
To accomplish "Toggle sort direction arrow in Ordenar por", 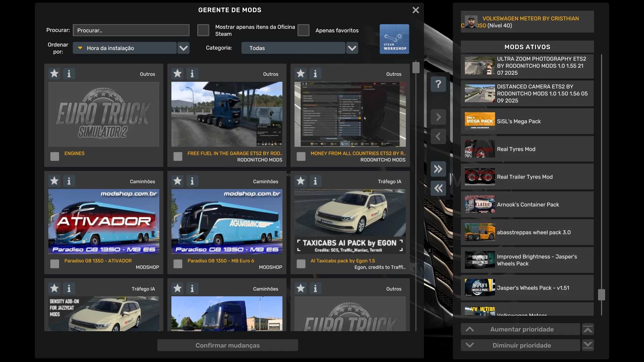I will (80, 48).
